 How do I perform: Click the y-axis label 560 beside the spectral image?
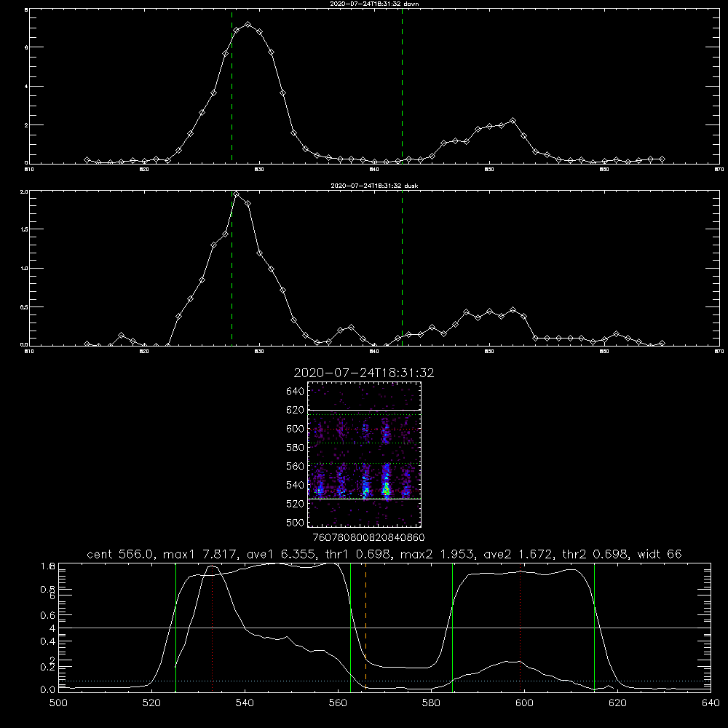tap(296, 466)
